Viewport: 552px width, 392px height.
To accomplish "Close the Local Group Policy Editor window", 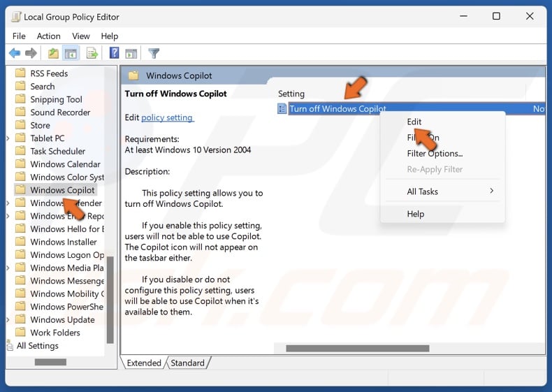I will click(x=530, y=16).
